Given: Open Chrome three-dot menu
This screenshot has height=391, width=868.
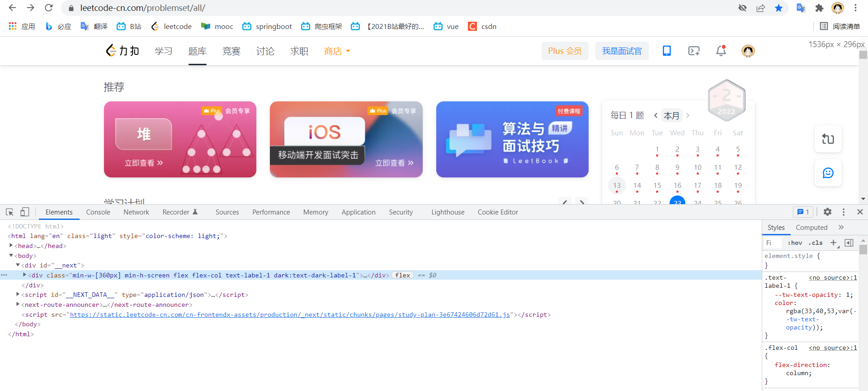Looking at the screenshot, I should [x=855, y=8].
